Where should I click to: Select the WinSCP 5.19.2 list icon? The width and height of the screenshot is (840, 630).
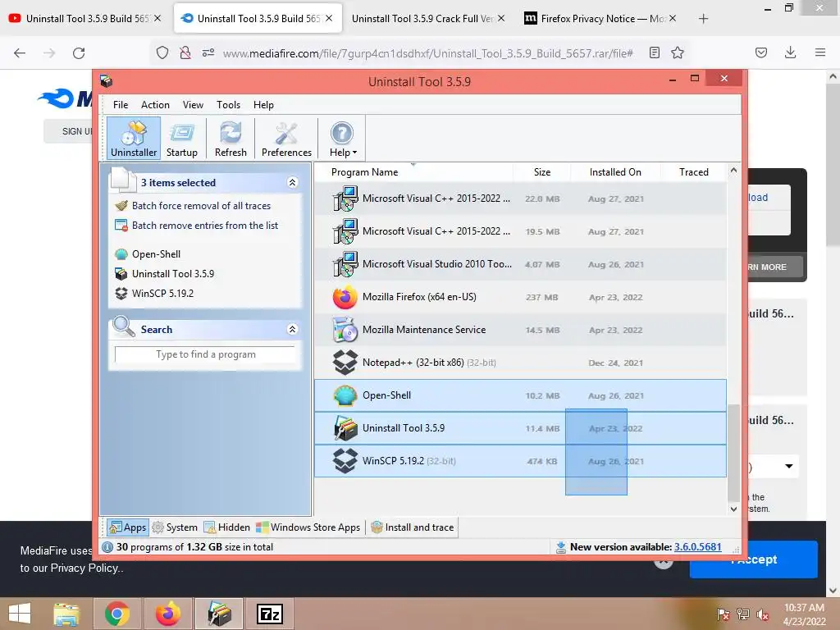click(x=345, y=461)
